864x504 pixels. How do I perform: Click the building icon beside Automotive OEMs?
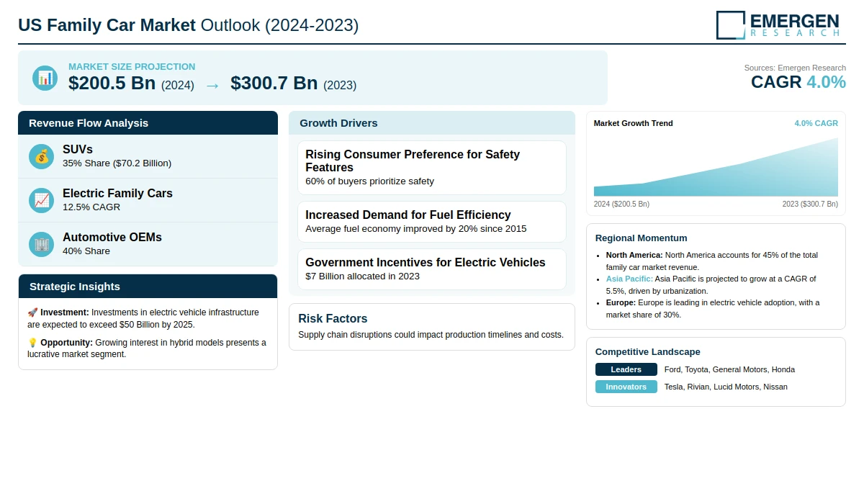coord(42,244)
